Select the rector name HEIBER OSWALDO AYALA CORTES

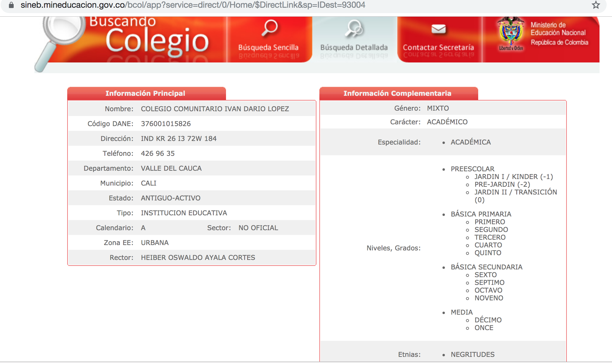[x=198, y=258]
